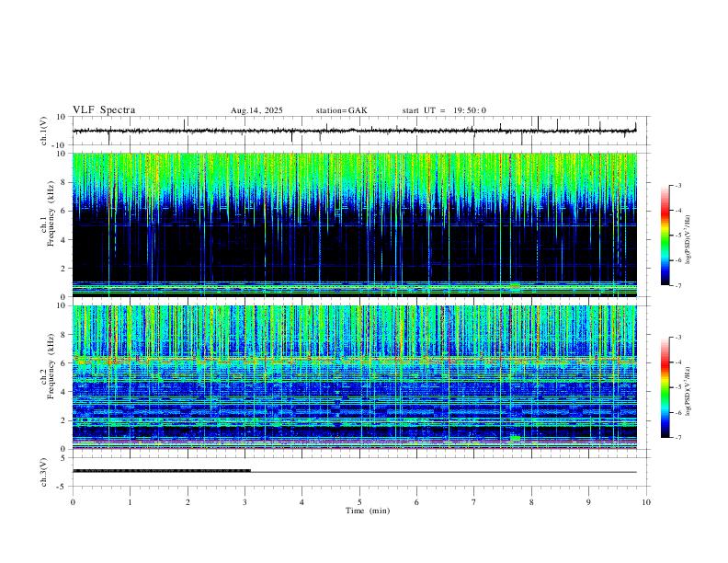Click the ch.1 "Frequency (kHz)" axis label
Screen dimensions: 728x563
tap(51, 213)
